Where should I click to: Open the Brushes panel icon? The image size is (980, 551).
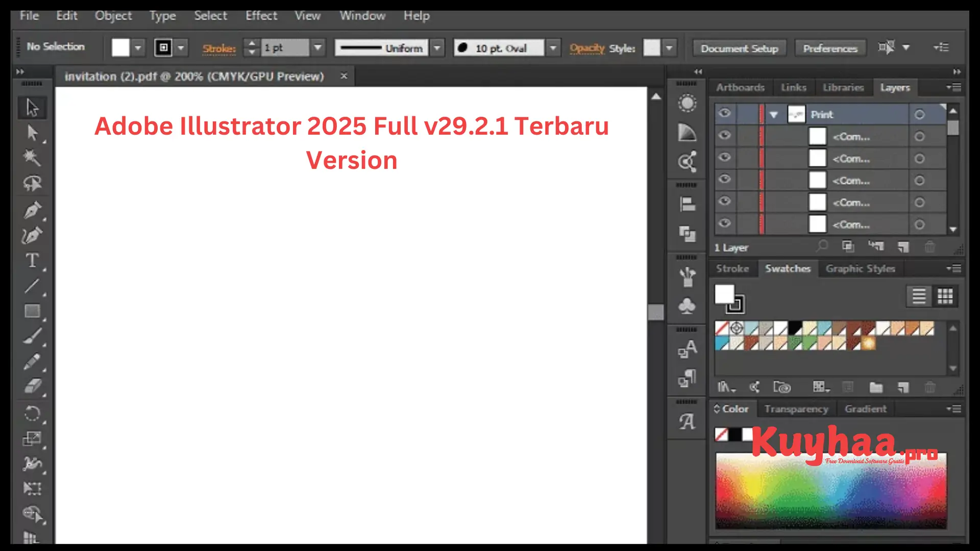(687, 277)
